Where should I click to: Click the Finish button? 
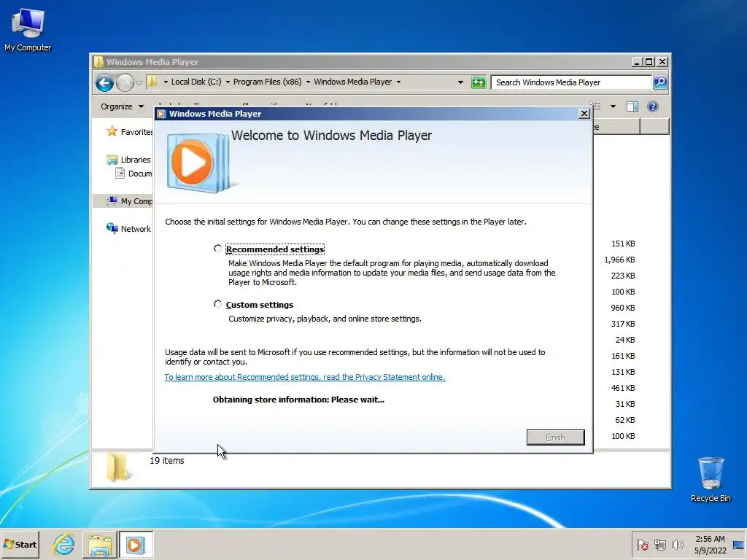[555, 437]
